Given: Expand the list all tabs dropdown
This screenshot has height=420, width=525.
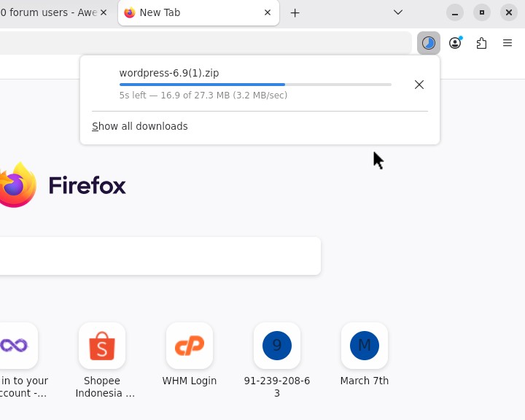Looking at the screenshot, I should (x=398, y=12).
